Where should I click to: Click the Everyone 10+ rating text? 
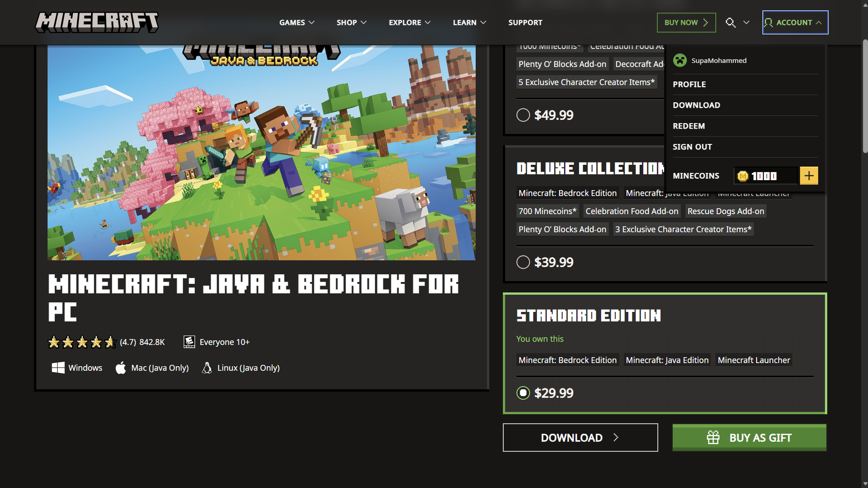click(225, 342)
